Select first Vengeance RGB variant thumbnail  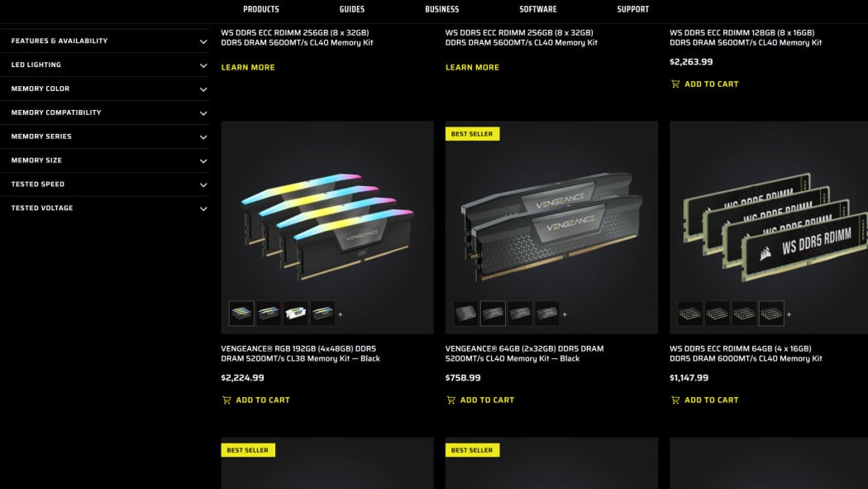(241, 314)
